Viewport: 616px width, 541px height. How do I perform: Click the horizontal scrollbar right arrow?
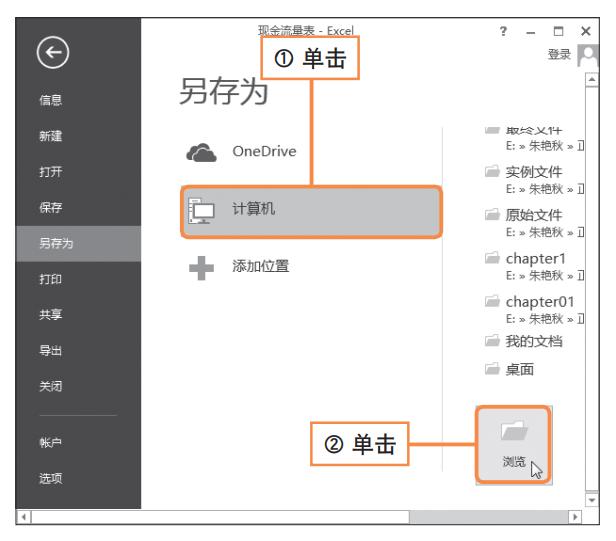pyautogui.click(x=576, y=517)
